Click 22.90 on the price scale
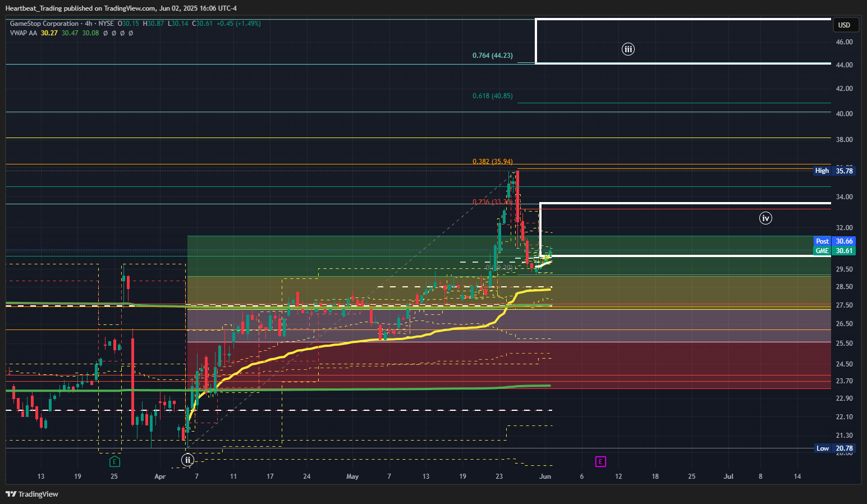Screen dimensions: 867x504 point(844,398)
